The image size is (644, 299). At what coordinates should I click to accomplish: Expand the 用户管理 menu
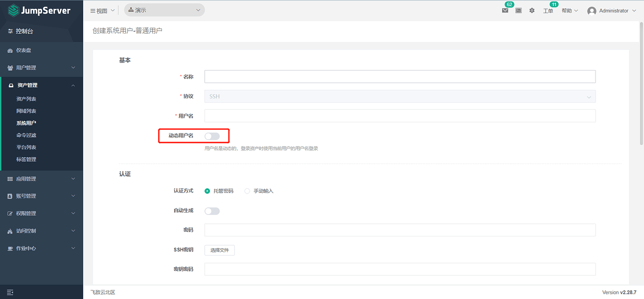point(42,68)
